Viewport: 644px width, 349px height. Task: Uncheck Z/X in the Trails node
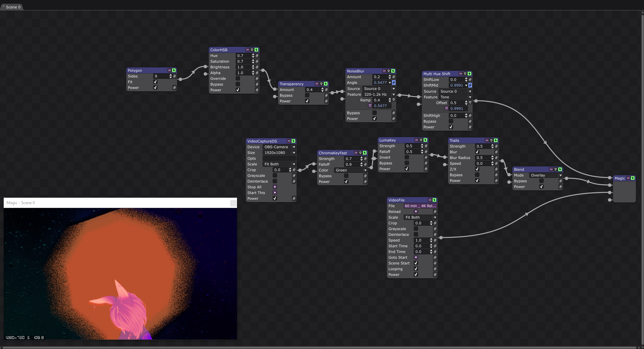click(x=477, y=169)
